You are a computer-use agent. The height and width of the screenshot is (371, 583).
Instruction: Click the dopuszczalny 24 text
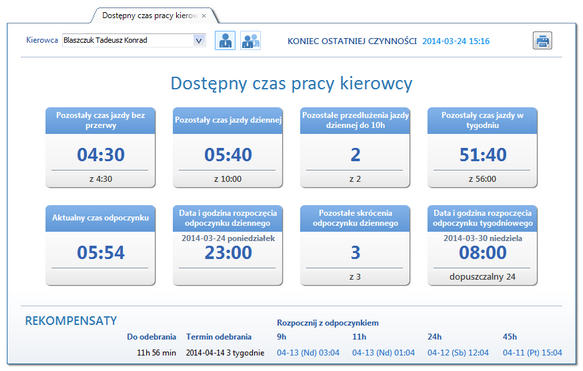(x=482, y=277)
